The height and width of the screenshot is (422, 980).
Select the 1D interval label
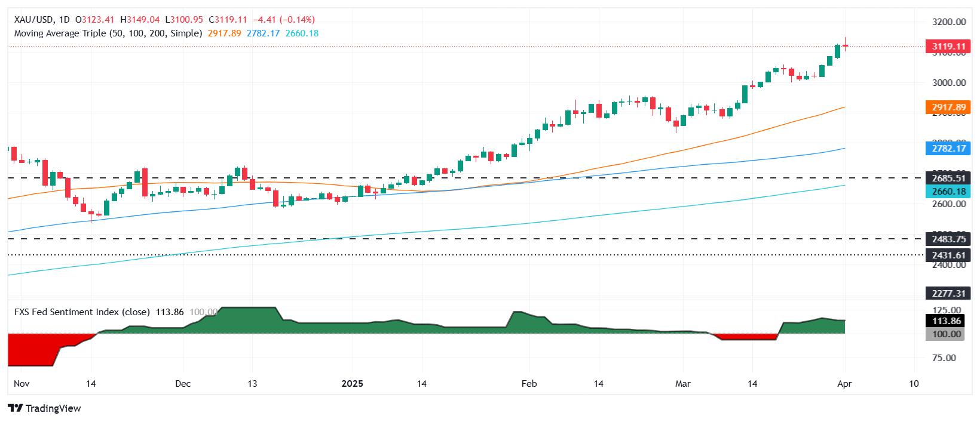(x=65, y=20)
